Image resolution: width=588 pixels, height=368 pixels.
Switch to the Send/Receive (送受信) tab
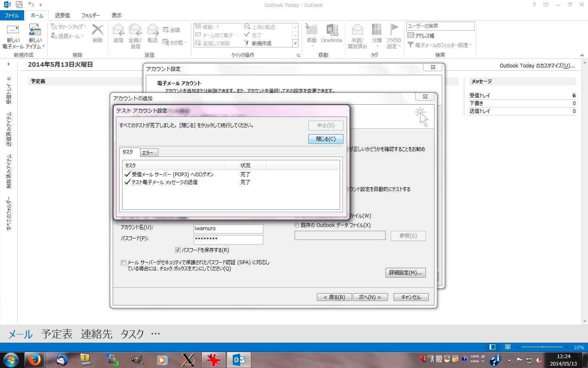pyautogui.click(x=62, y=15)
